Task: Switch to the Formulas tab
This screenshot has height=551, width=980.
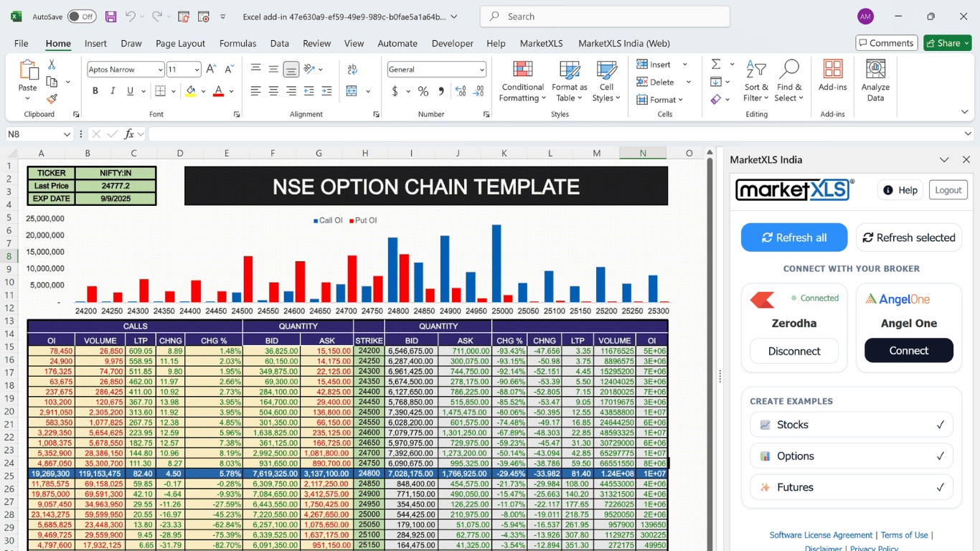Action: click(x=237, y=43)
